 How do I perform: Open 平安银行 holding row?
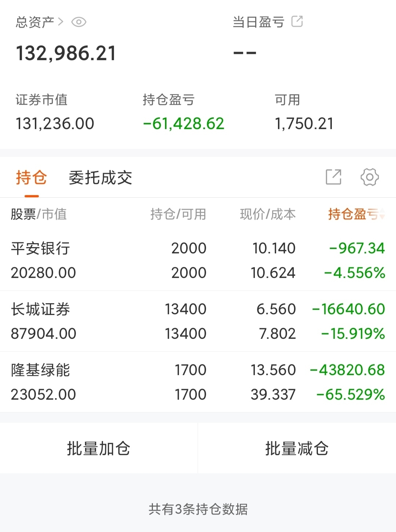click(x=198, y=260)
